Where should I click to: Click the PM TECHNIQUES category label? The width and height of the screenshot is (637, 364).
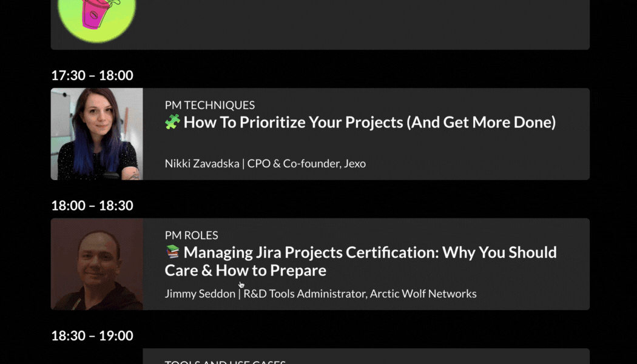[x=210, y=105]
